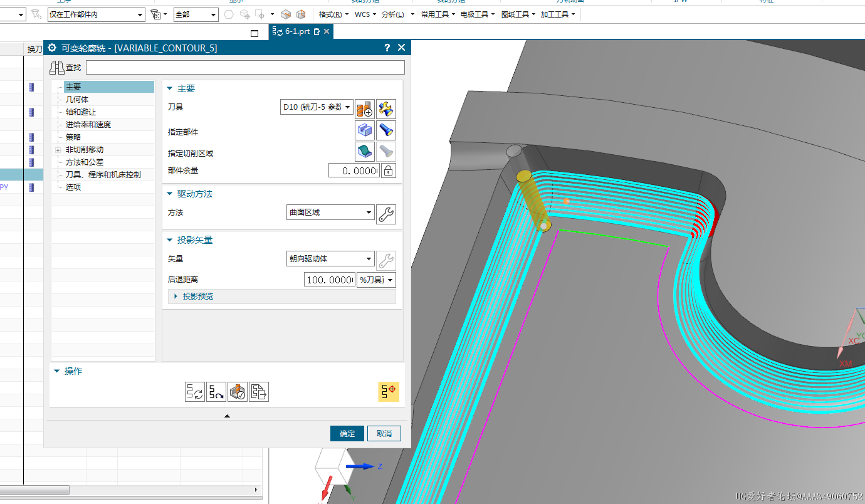Click the orange wireframe cube toolbar icon
This screenshot has height=504, width=865.
click(301, 14)
